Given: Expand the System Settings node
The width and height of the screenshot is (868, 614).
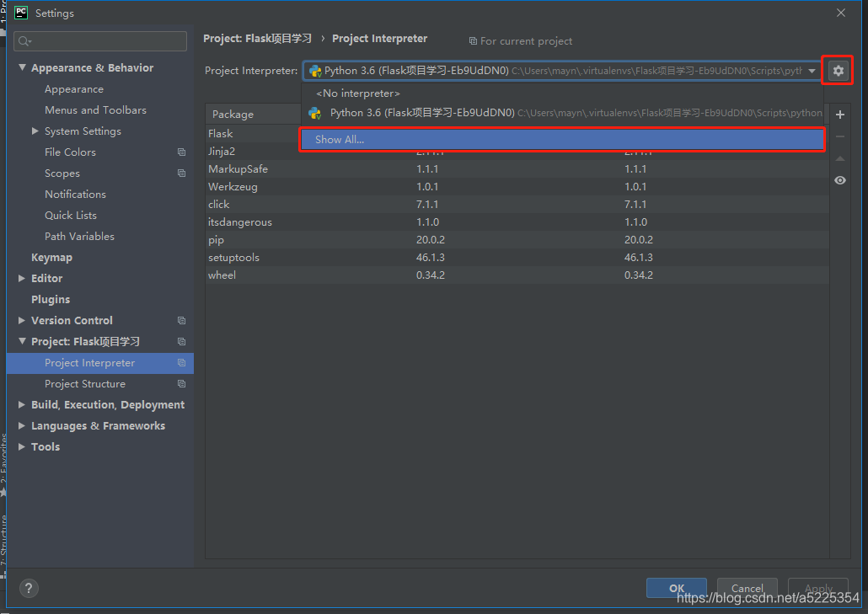Looking at the screenshot, I should [35, 131].
